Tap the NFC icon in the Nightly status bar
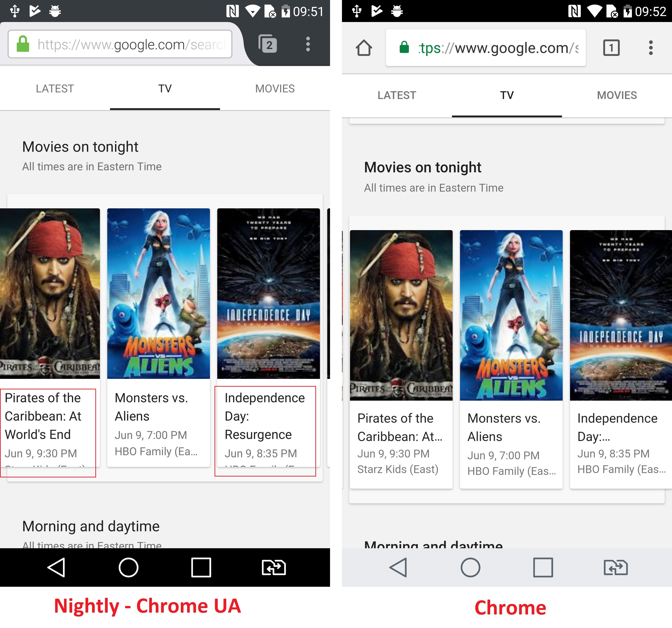Image resolution: width=672 pixels, height=628 pixels. (x=233, y=11)
